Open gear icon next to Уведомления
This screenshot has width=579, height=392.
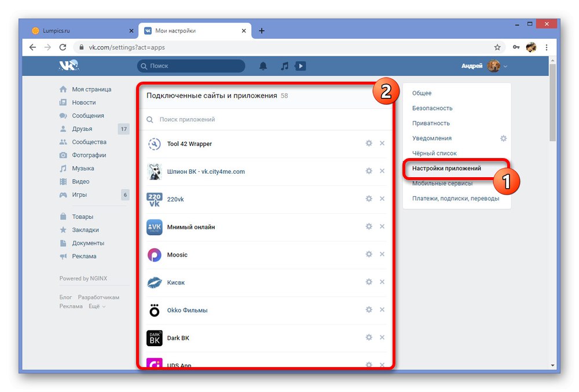[503, 138]
